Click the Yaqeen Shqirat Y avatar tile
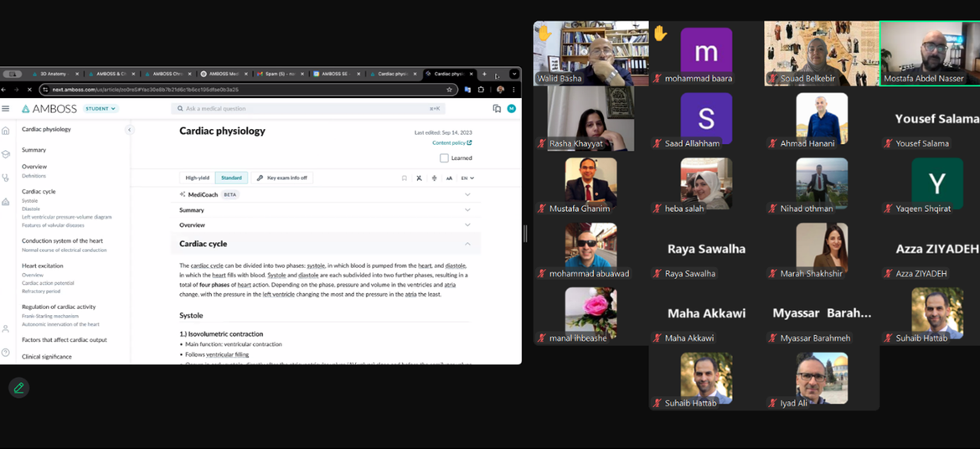980x449 pixels. 936,183
